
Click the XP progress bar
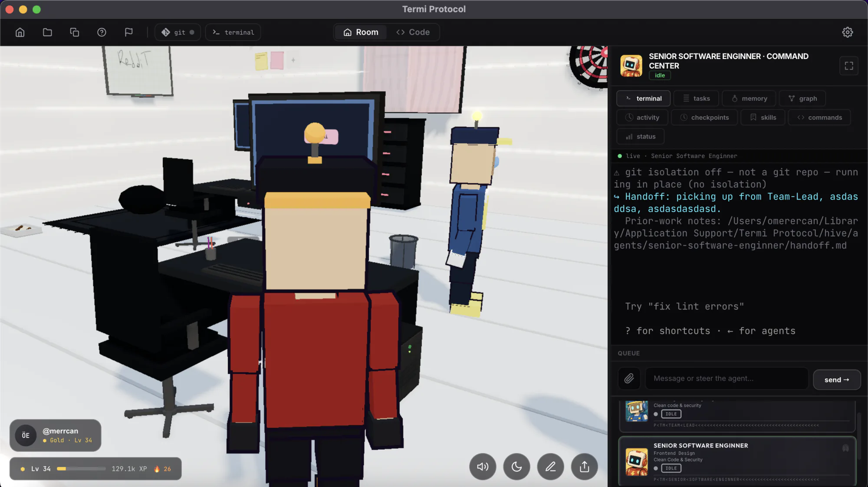[81, 469]
